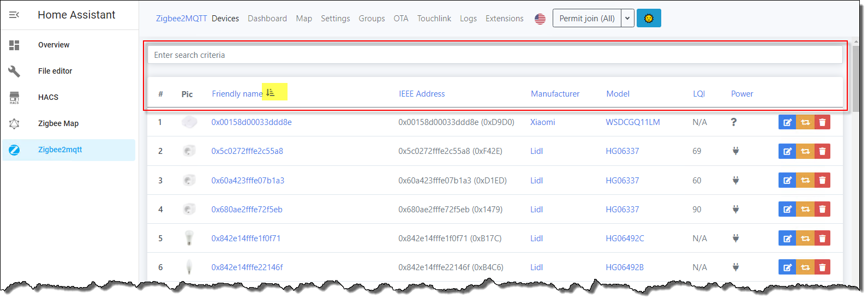
Task: Open the Dashboard tab
Action: pyautogui.click(x=267, y=19)
